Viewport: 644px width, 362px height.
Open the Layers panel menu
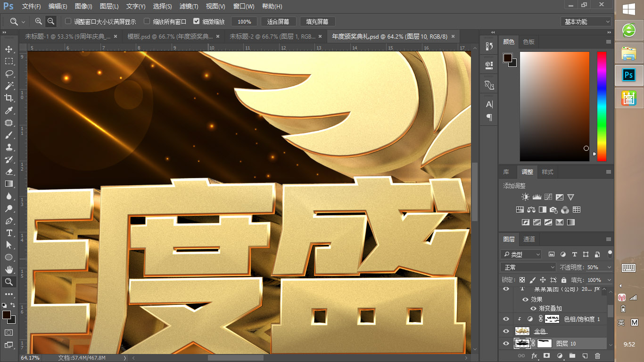coord(609,239)
